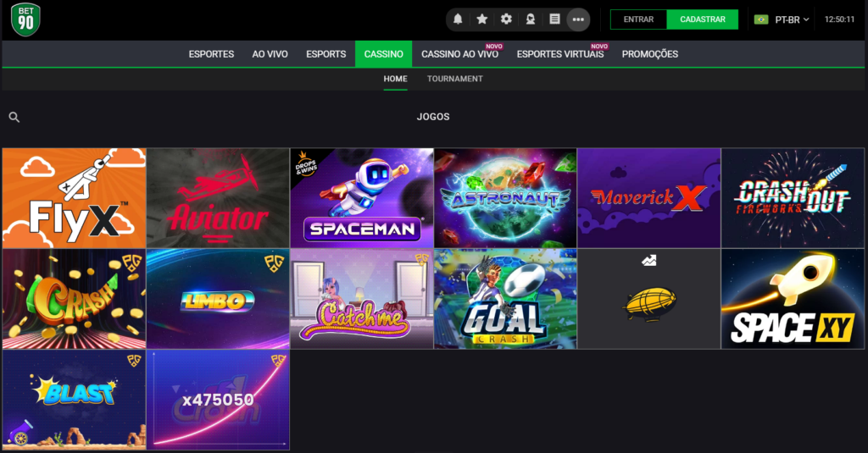Screen dimensions: 868x453
Task: Click the Brazil flag icon
Action: (x=761, y=19)
